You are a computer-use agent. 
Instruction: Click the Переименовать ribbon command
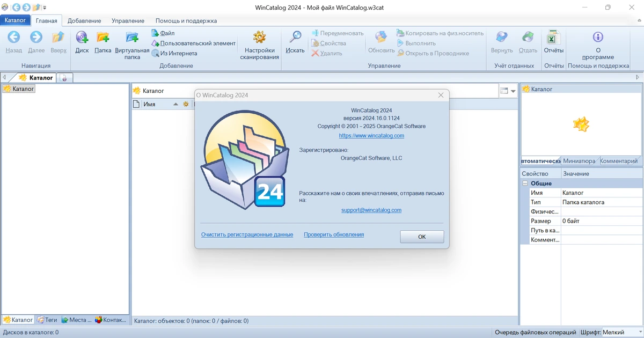[337, 33]
